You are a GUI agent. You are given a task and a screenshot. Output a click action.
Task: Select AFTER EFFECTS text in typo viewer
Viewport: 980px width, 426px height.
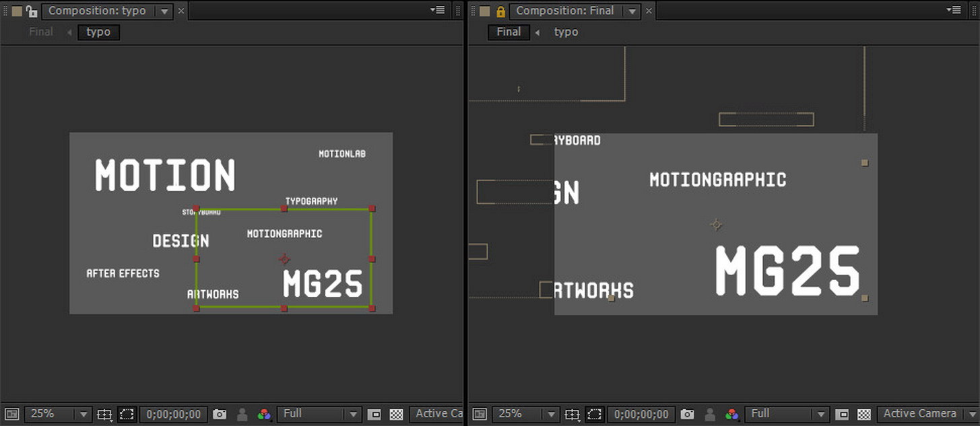123,273
